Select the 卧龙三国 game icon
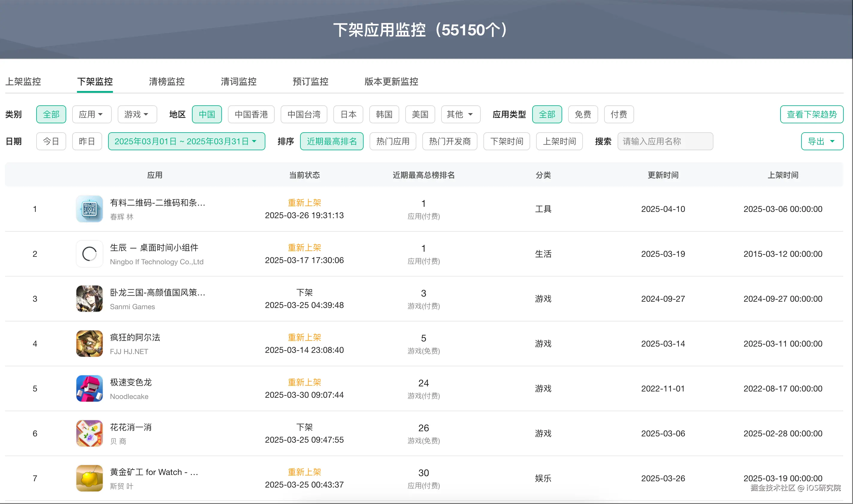This screenshot has width=853, height=504. coord(89,298)
